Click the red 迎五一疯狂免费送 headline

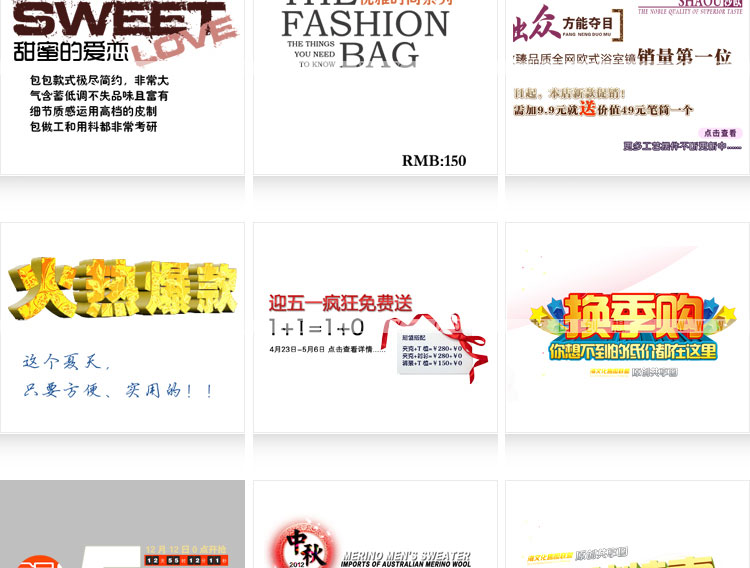coord(340,303)
